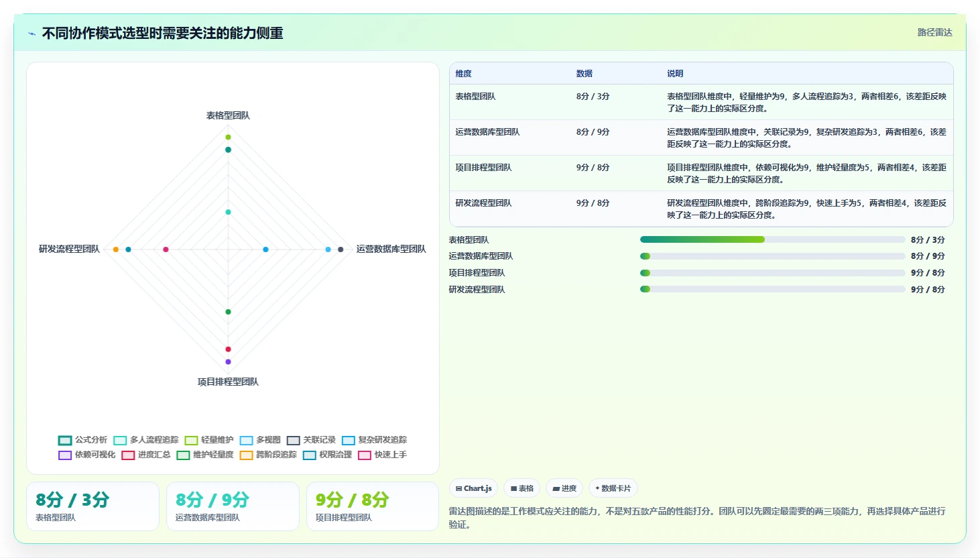Toggle 进度汇总 legend entry
This screenshot has width=980, height=558.
click(x=146, y=455)
